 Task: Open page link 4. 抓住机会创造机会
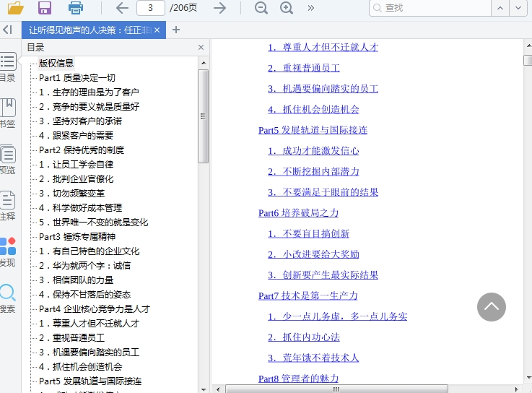click(313, 109)
